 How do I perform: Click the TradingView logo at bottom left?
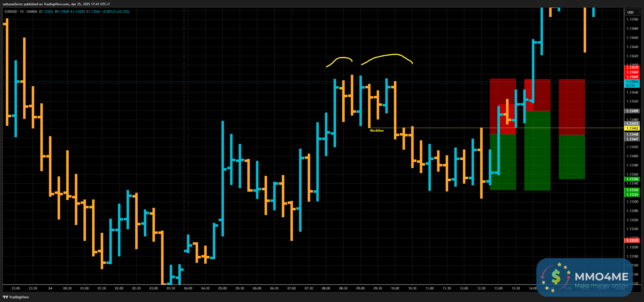click(x=16, y=297)
